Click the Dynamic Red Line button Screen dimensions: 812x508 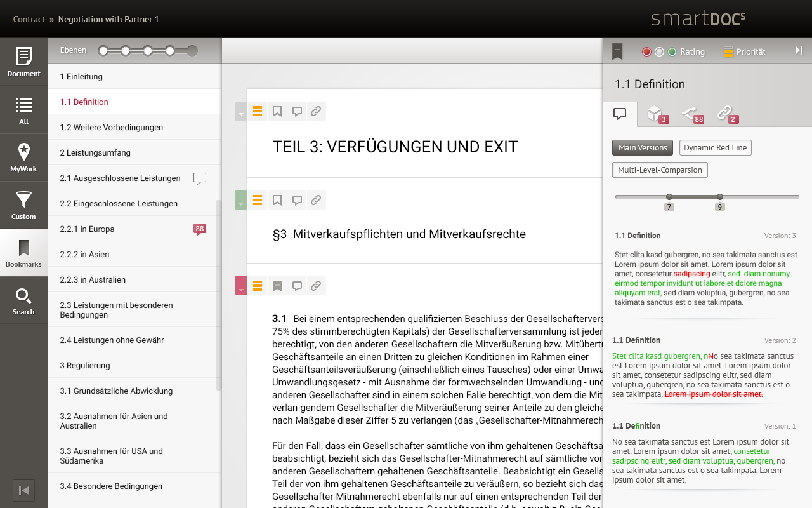pos(715,147)
